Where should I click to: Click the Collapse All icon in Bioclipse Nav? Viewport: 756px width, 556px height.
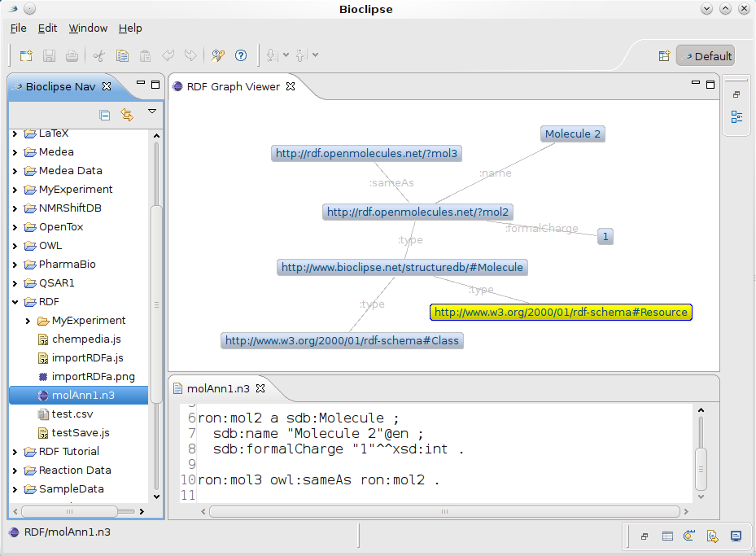(x=105, y=115)
